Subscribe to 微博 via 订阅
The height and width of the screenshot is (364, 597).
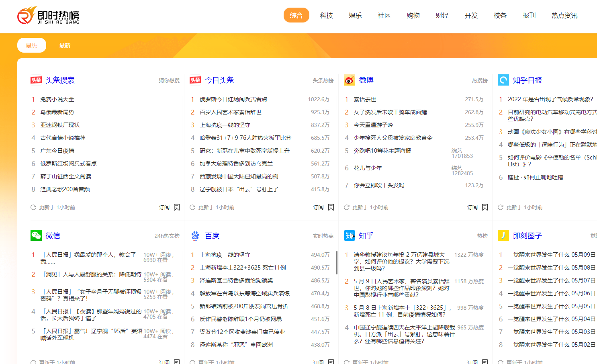tap(472, 207)
